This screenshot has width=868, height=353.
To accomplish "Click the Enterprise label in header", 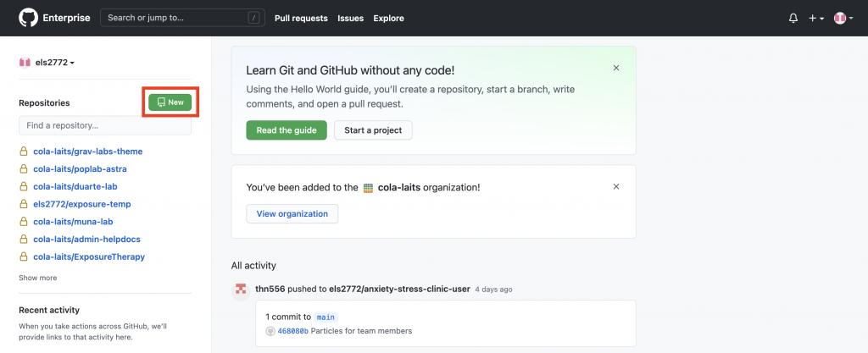I will 66,18.
